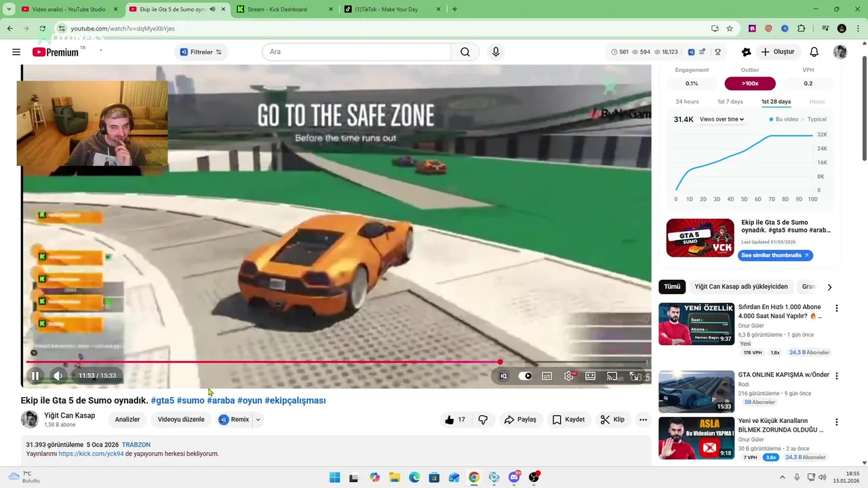This screenshot has height=488, width=868.
Task: Open vidIQ list icon in top bar
Action: 703,52
